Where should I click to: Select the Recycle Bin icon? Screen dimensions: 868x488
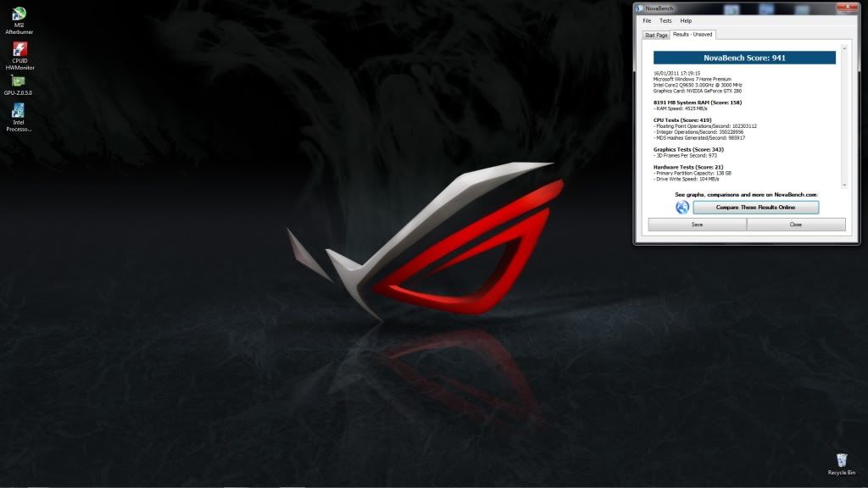tap(842, 464)
